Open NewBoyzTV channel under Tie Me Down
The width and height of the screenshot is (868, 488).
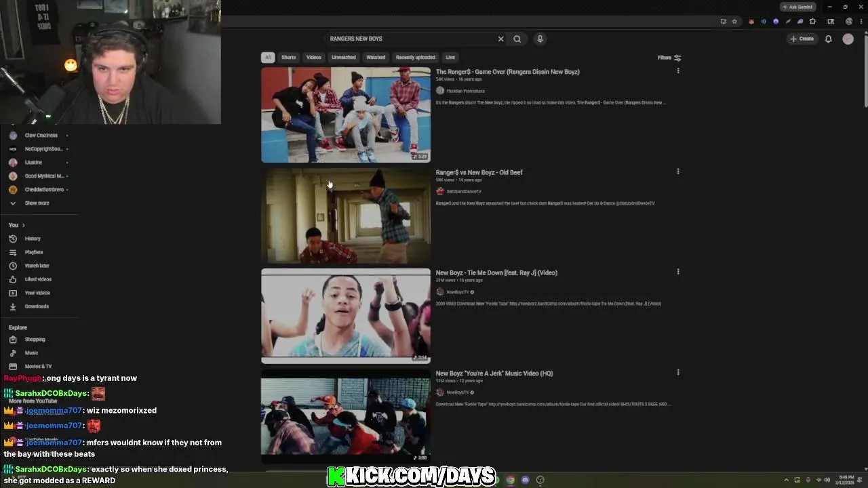pos(458,292)
